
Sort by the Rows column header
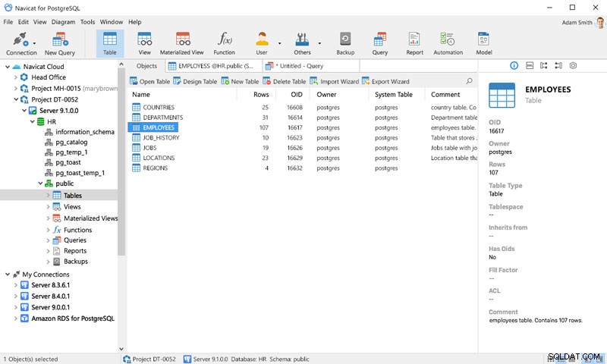(261, 94)
